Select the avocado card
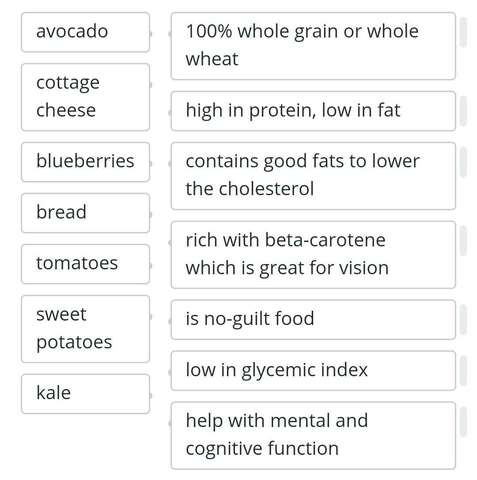 click(x=85, y=32)
